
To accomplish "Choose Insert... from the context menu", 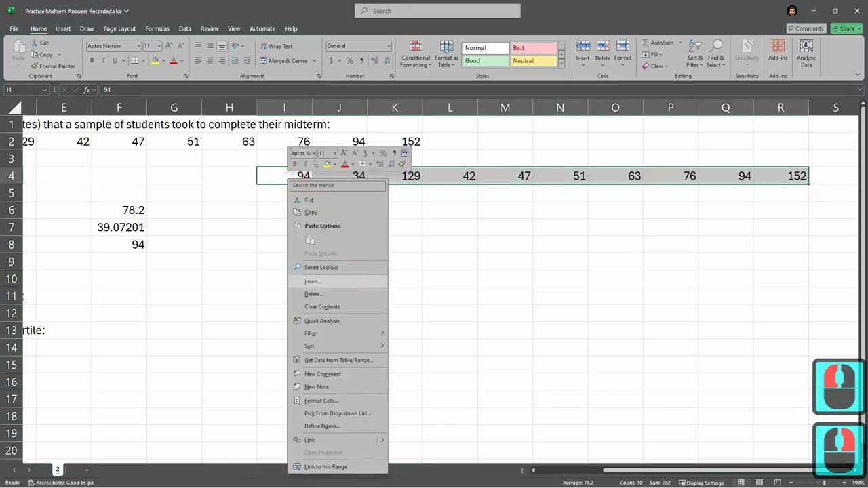I will tap(338, 281).
